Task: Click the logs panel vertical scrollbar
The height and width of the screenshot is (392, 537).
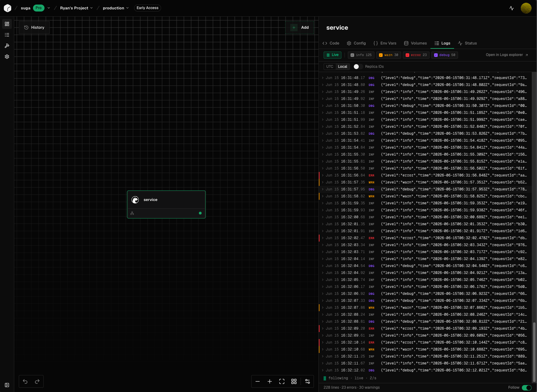Action: (534, 352)
